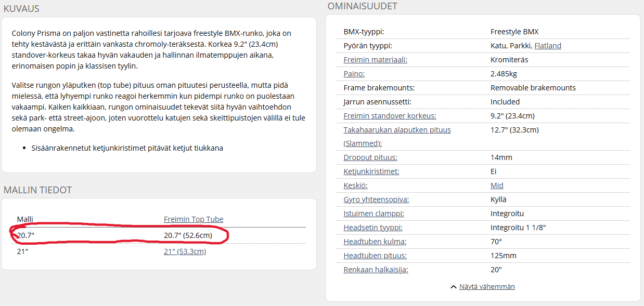This screenshot has height=306, width=644.
Task: Click the Integroitu seat clamp value
Action: point(507,214)
